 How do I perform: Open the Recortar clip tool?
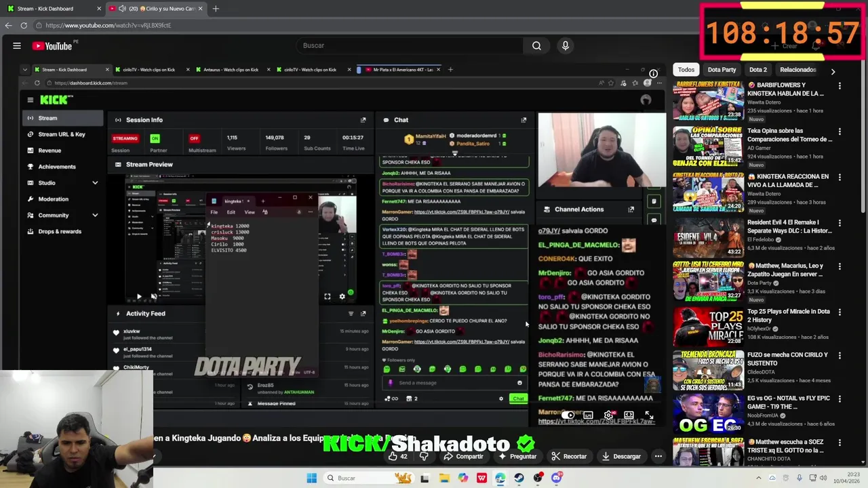tap(569, 456)
